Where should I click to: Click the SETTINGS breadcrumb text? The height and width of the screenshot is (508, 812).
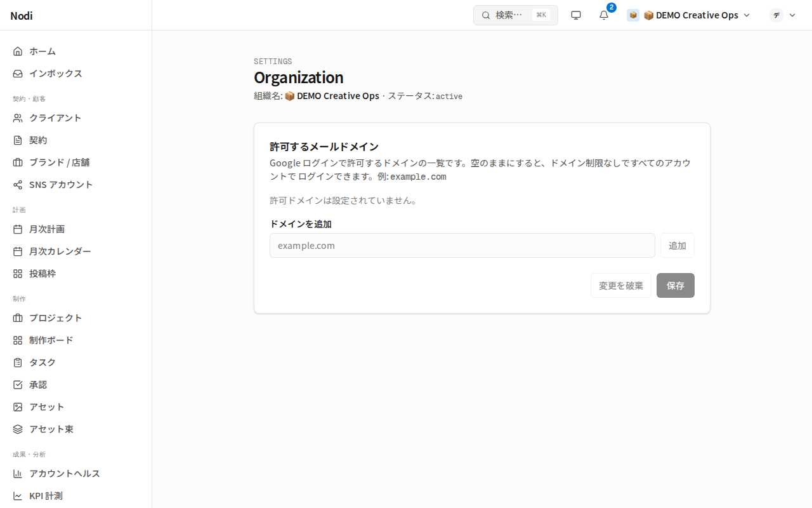[273, 62]
